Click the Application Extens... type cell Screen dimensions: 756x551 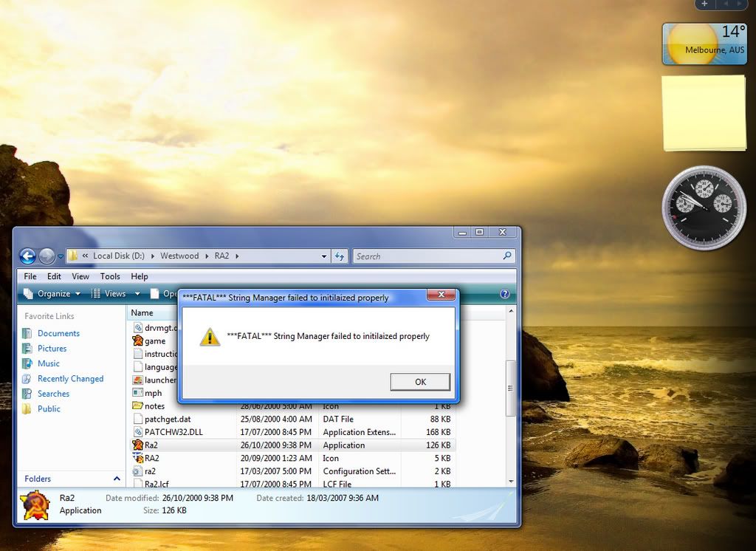tap(360, 432)
